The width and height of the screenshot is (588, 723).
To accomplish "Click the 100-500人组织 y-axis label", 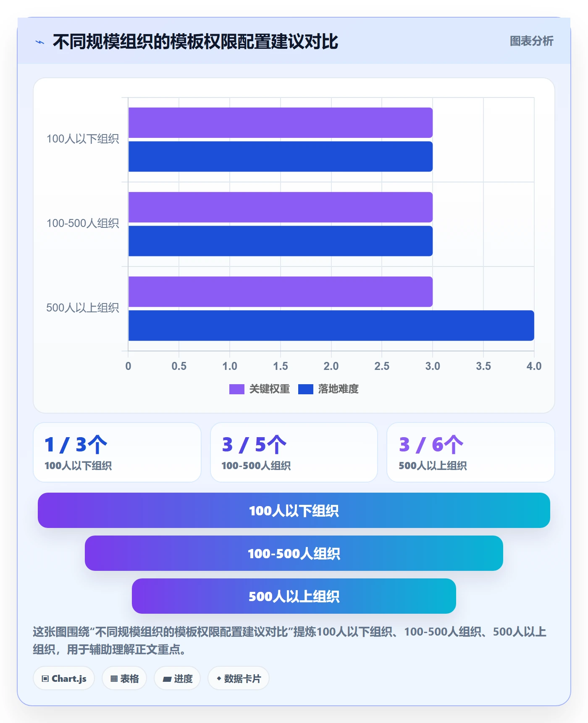I will coord(83,223).
